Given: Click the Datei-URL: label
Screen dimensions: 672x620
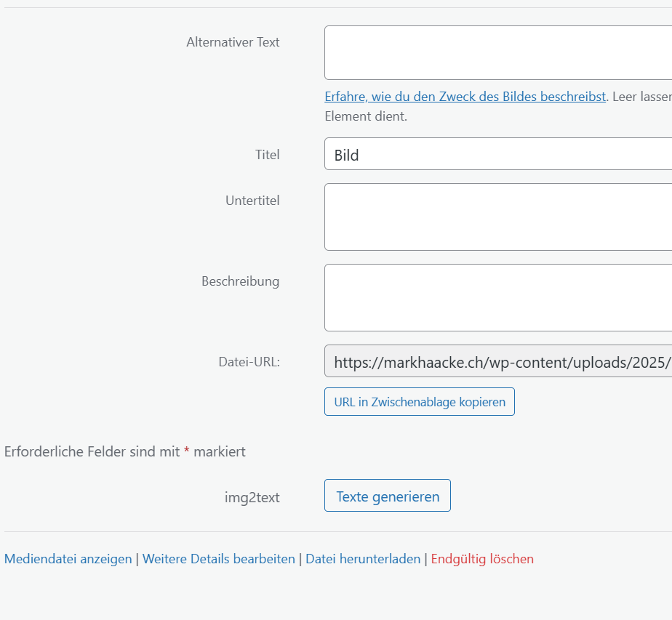Looking at the screenshot, I should (249, 362).
